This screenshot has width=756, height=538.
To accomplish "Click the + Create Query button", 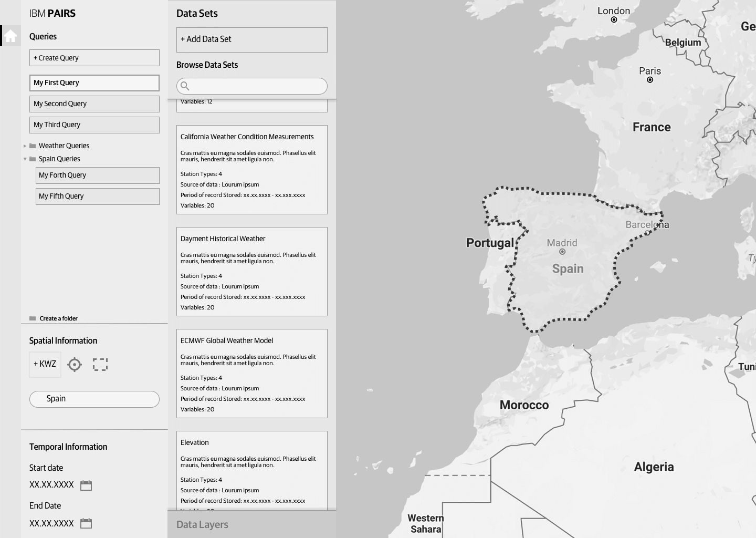I will pos(94,58).
